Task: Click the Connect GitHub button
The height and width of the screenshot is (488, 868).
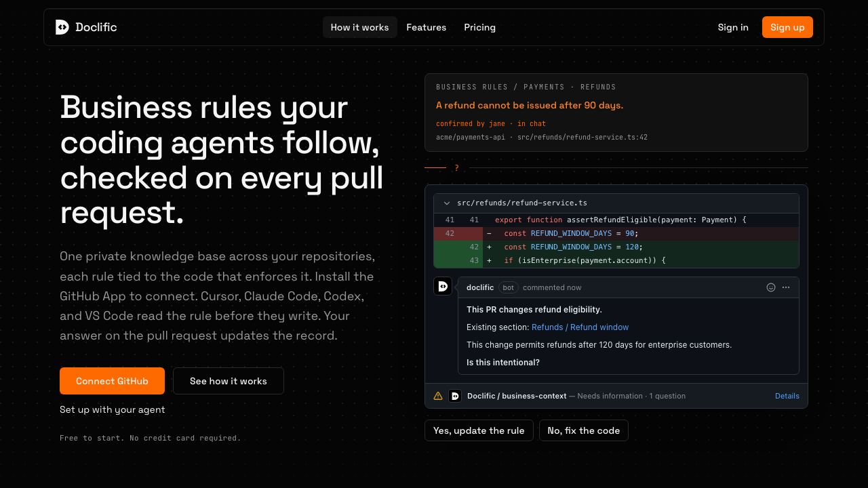Action: [112, 381]
